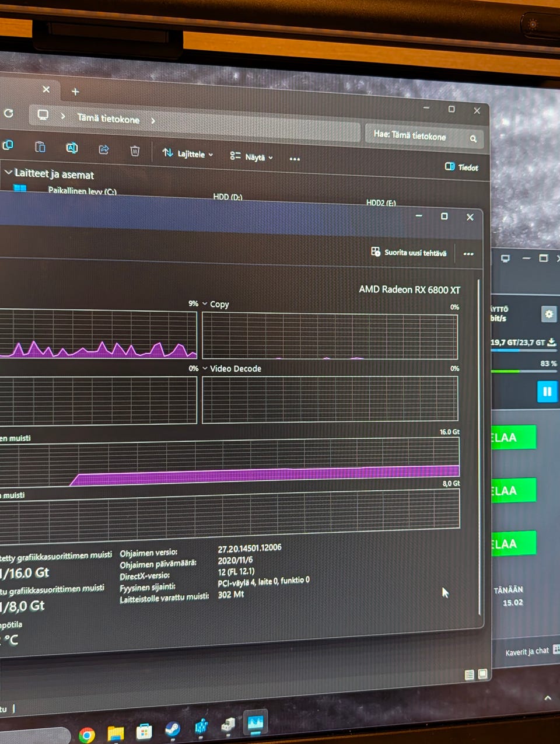
Task: Click driver version 27.20.14501.12006
Action: 250,549
